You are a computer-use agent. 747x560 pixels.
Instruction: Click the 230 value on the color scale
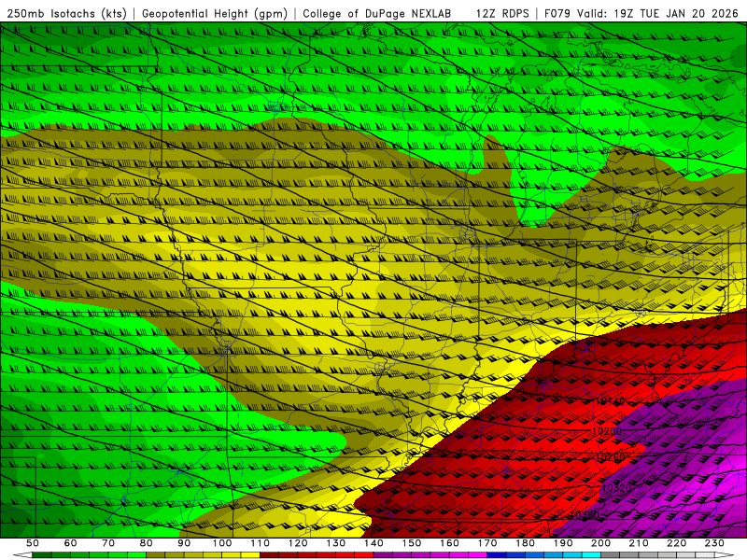[714, 543]
